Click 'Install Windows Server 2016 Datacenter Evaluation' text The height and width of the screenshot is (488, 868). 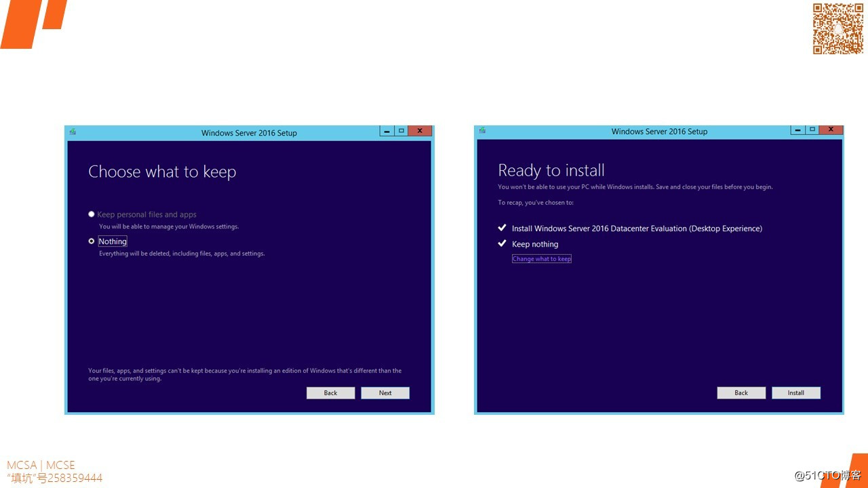tap(637, 229)
